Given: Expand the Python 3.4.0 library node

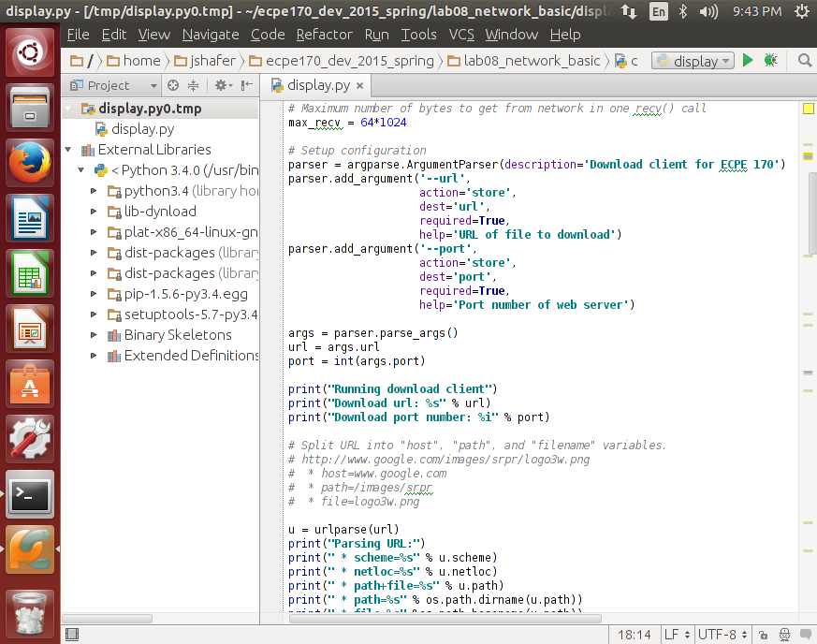Looking at the screenshot, I should [81, 170].
